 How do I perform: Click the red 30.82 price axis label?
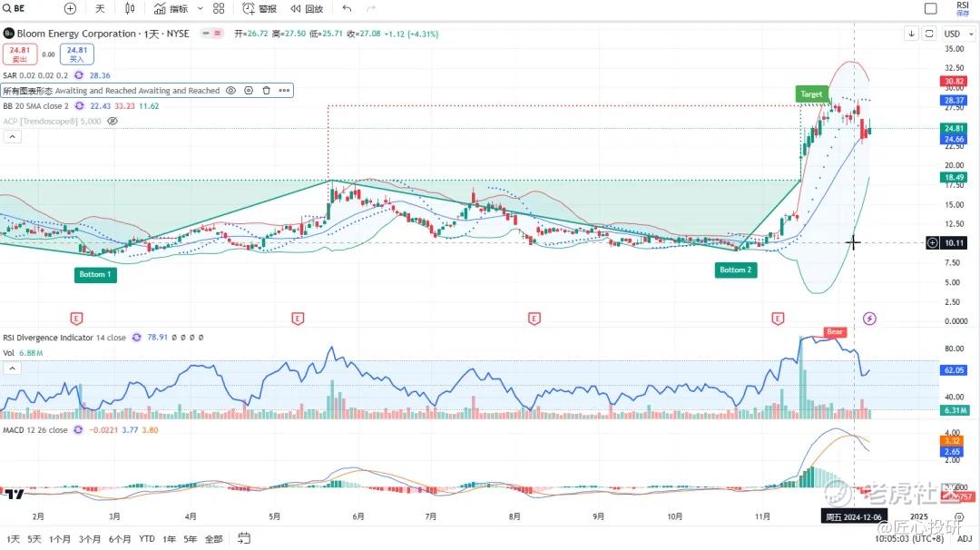954,82
